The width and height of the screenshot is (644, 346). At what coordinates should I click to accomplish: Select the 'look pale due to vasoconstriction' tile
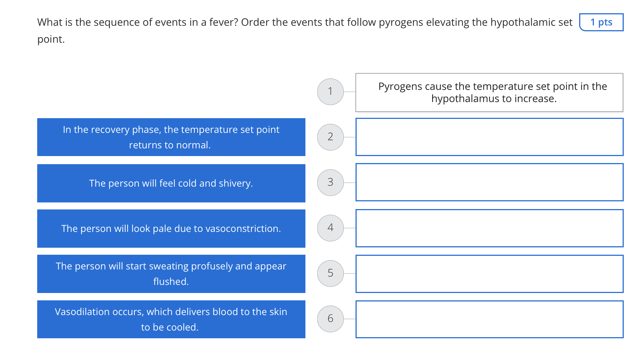point(171,228)
